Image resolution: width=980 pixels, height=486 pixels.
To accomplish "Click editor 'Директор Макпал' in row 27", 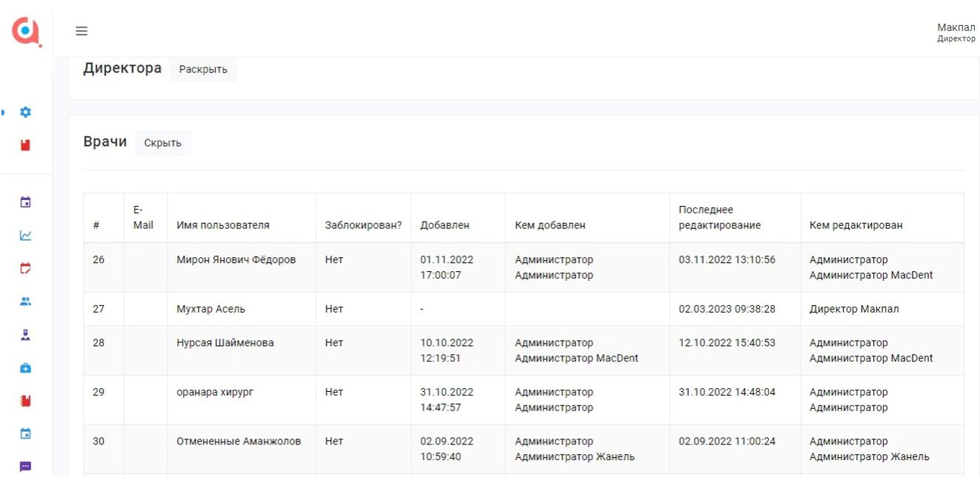I will [x=854, y=309].
